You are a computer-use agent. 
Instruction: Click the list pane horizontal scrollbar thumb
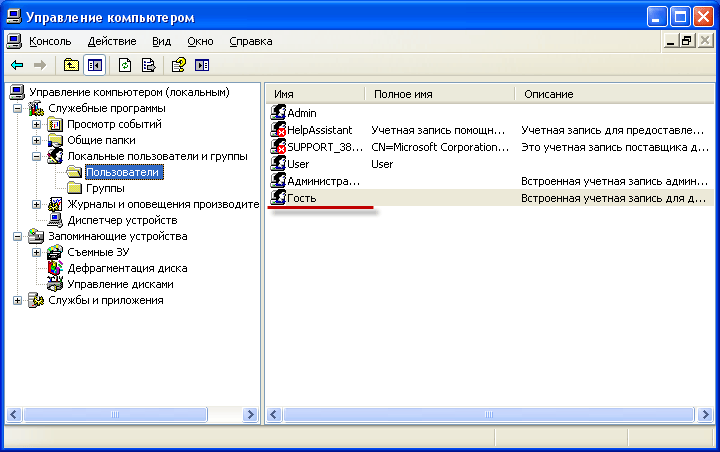[x=489, y=414]
